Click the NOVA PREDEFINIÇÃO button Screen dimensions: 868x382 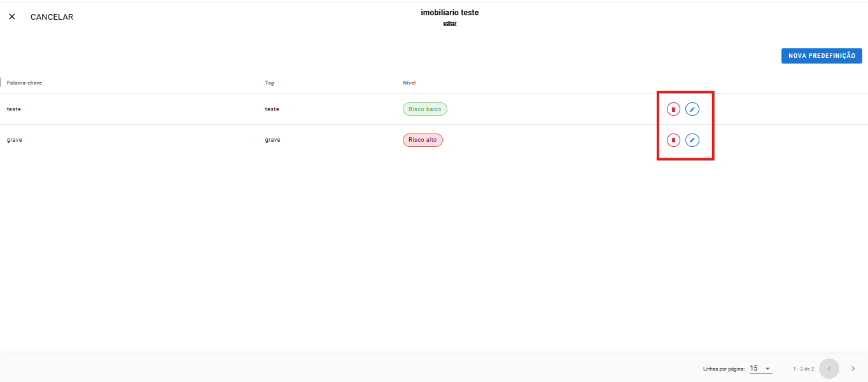click(x=822, y=56)
